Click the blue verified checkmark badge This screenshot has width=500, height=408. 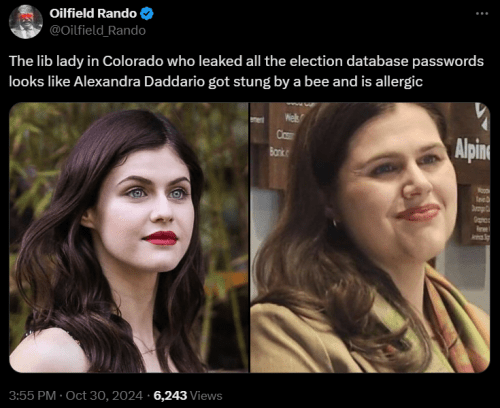pos(147,14)
